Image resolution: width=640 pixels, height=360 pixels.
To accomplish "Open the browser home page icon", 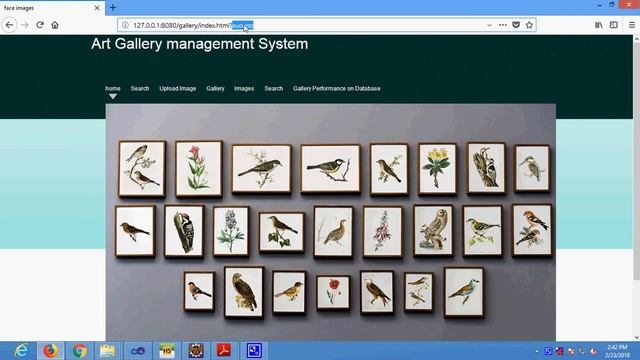I will tap(55, 25).
